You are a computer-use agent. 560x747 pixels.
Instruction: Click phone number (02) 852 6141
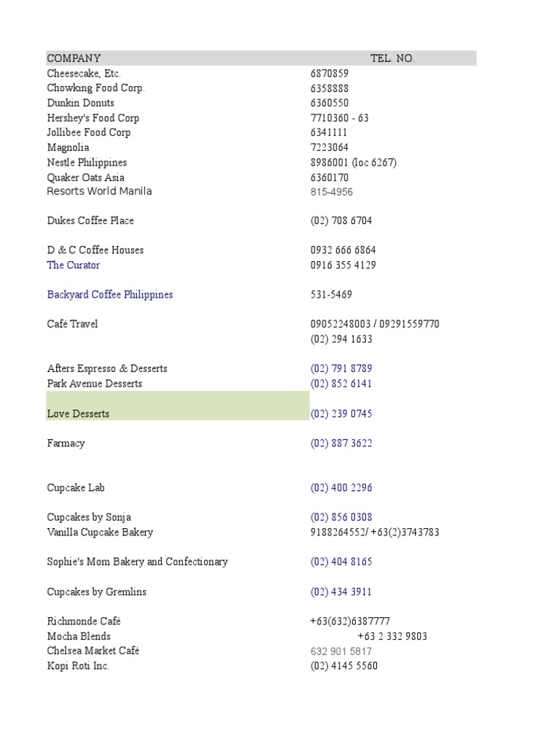click(341, 384)
